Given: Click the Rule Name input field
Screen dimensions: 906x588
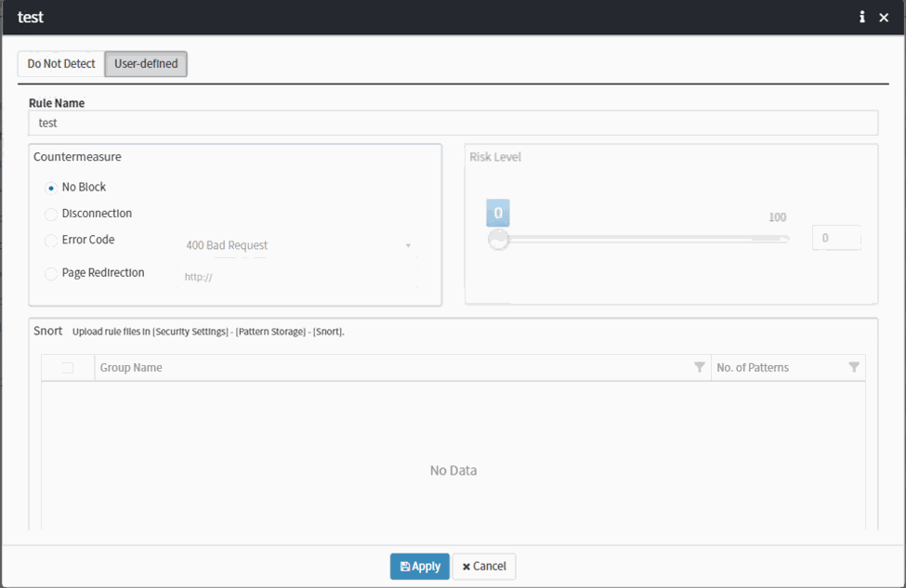Looking at the screenshot, I should click(x=453, y=123).
